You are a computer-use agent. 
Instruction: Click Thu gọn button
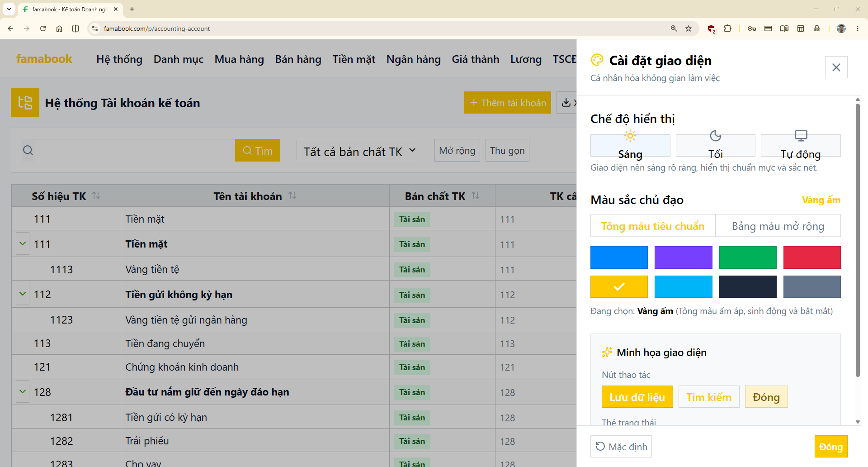click(507, 150)
